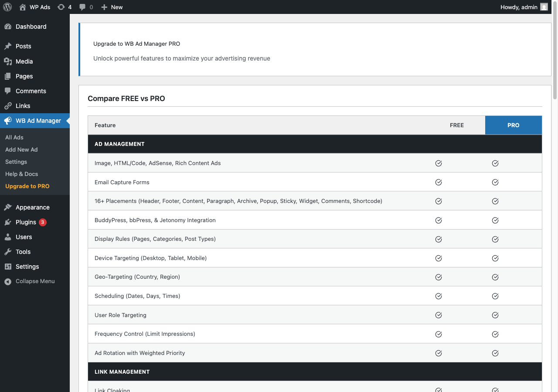The height and width of the screenshot is (392, 558).
Task: Expand the Settings sidebar menu
Action: [26, 267]
